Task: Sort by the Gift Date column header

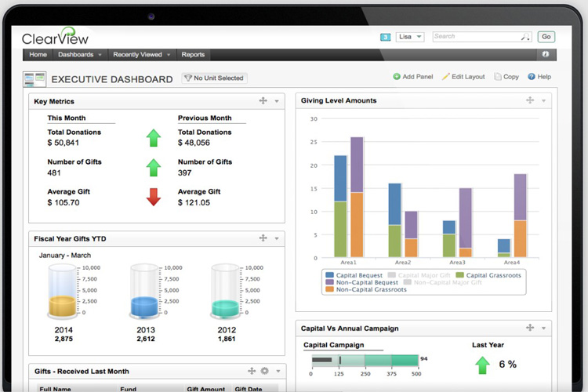Action: (249, 389)
